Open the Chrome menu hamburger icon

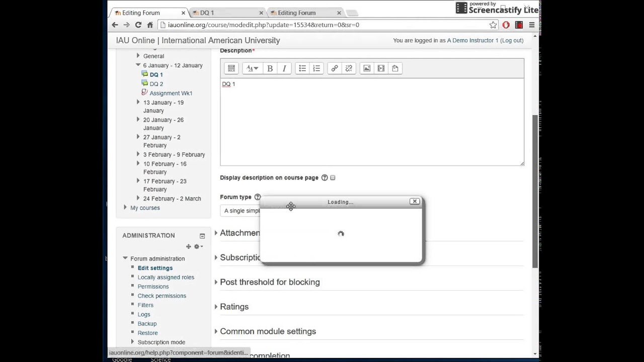(x=532, y=25)
